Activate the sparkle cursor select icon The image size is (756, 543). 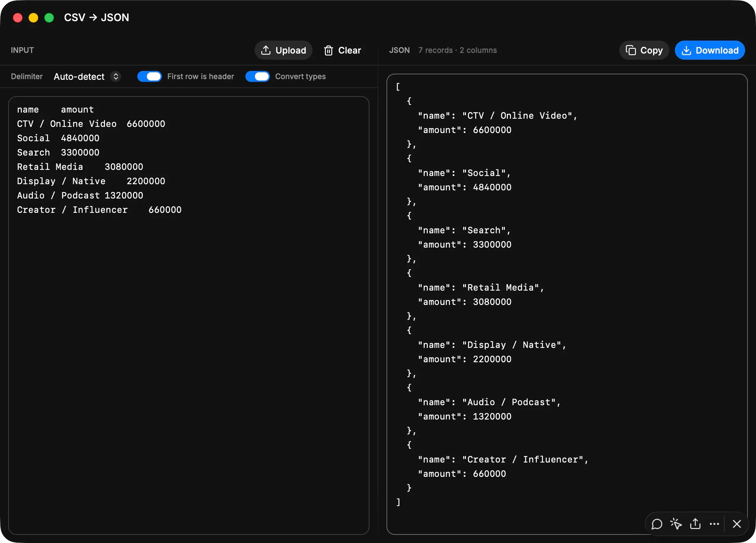pyautogui.click(x=676, y=524)
